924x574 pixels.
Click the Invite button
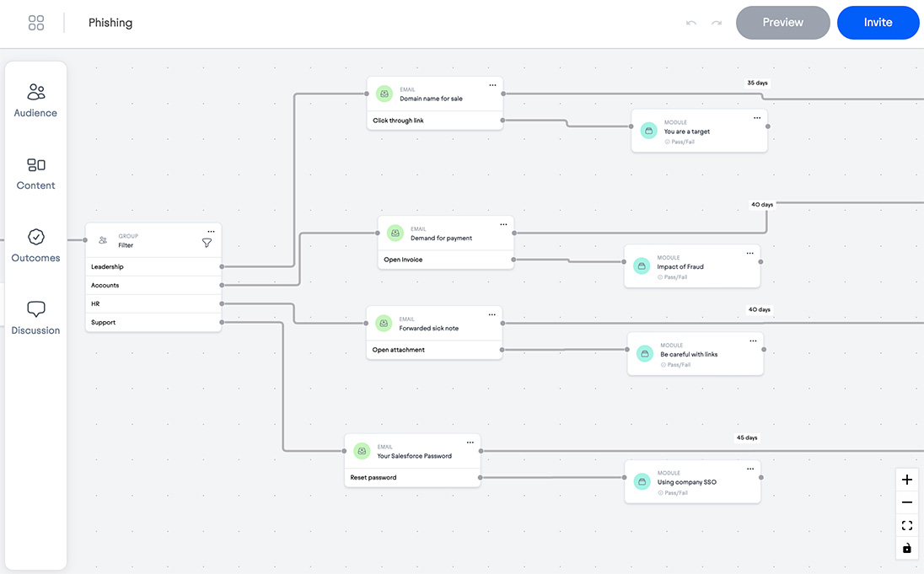pyautogui.click(x=878, y=23)
